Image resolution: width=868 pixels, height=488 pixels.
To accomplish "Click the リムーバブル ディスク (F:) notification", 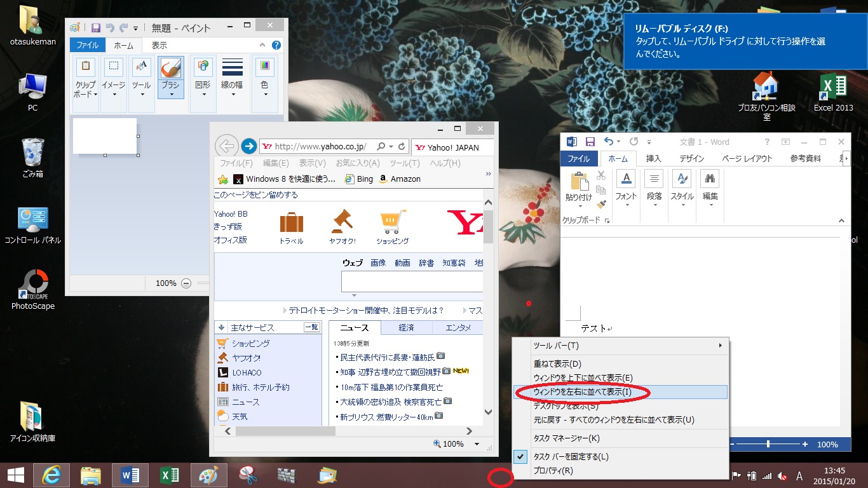I will point(745,41).
